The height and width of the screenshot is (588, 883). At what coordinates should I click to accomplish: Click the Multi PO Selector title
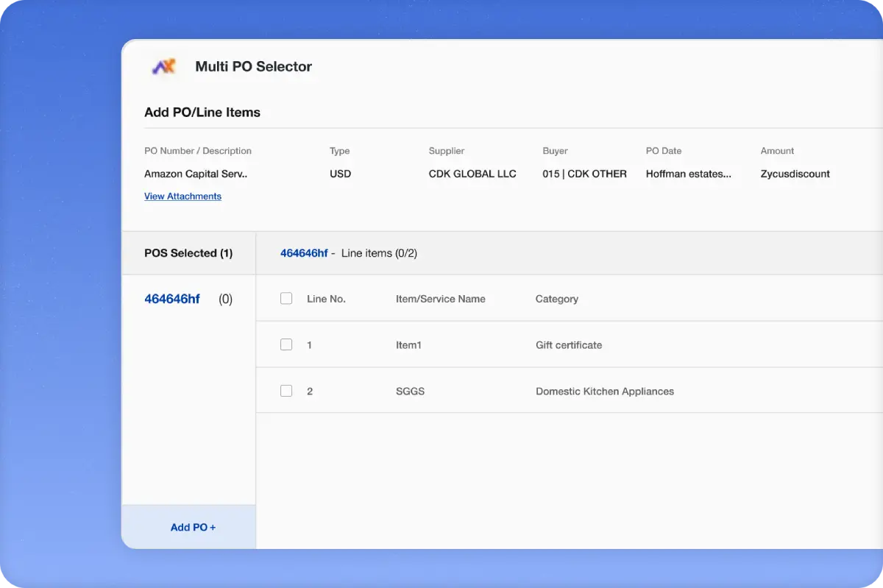click(x=253, y=66)
